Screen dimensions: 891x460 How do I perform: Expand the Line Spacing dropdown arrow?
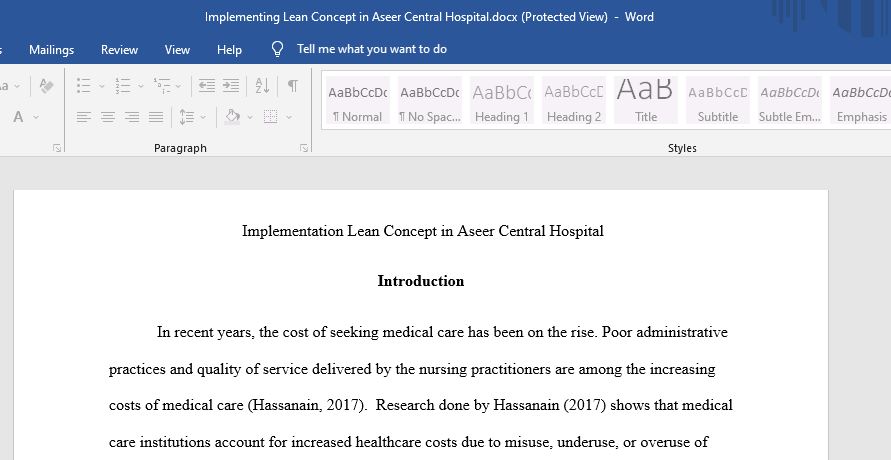coord(203,118)
